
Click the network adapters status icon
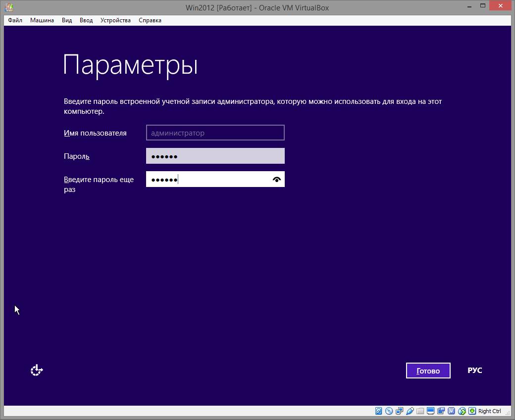click(400, 411)
